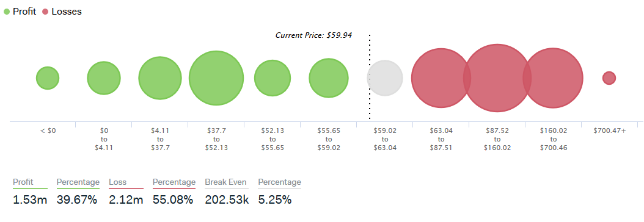Click the Break Even 202.53k value

(228, 200)
